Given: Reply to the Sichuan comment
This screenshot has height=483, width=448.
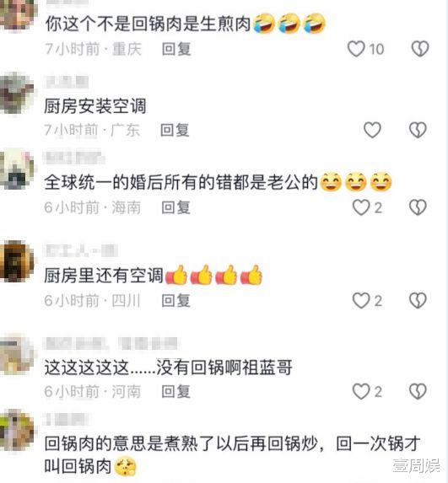Looking at the screenshot, I should click(175, 301).
